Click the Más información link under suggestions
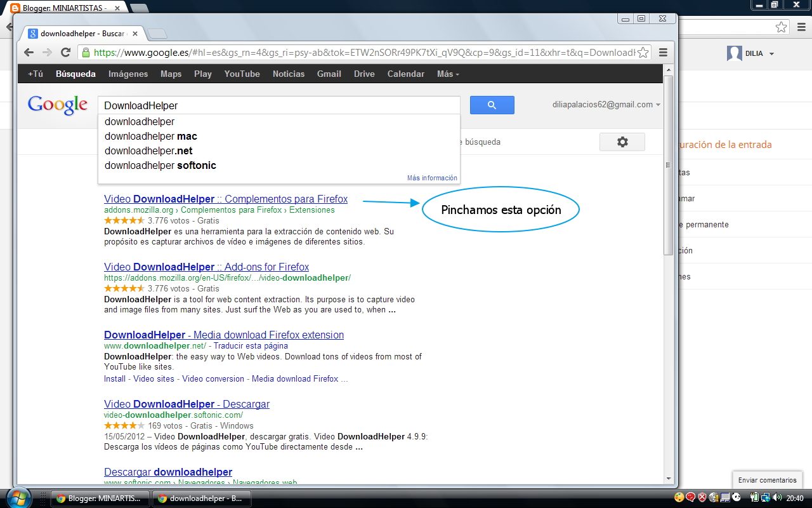This screenshot has height=508, width=812. point(432,178)
